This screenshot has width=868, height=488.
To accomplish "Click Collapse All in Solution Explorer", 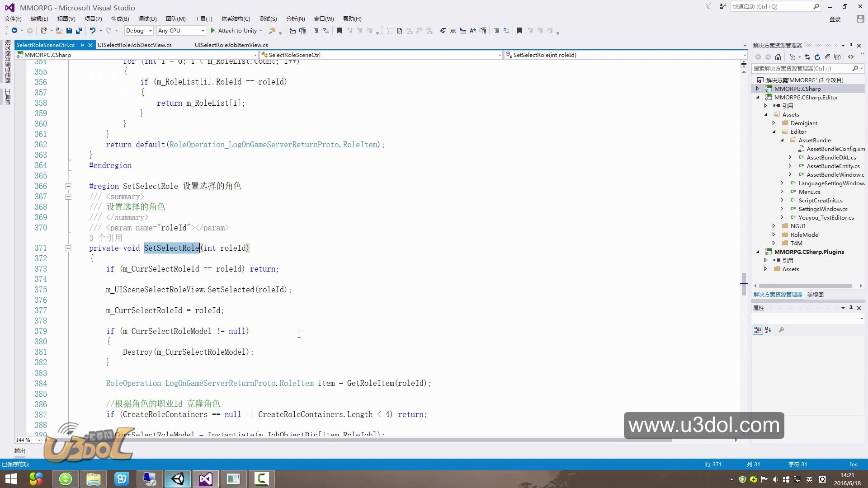I will point(827,57).
